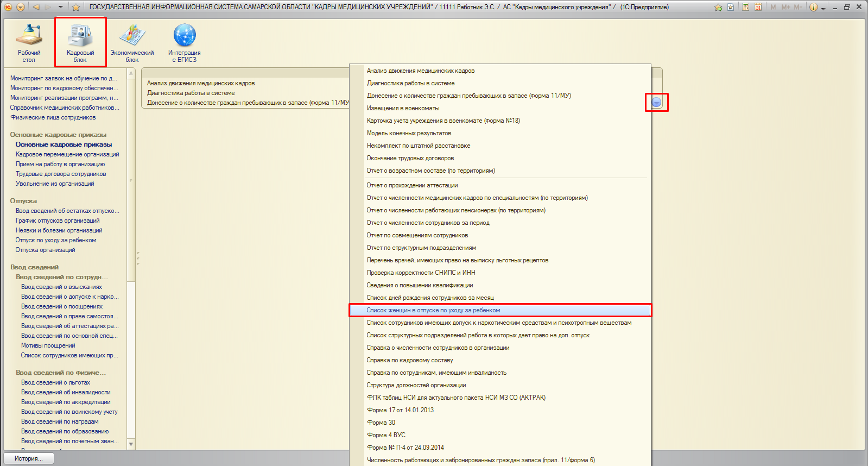Open Ввод сведений об инвалидности link
The height and width of the screenshot is (466, 868).
pos(66,392)
